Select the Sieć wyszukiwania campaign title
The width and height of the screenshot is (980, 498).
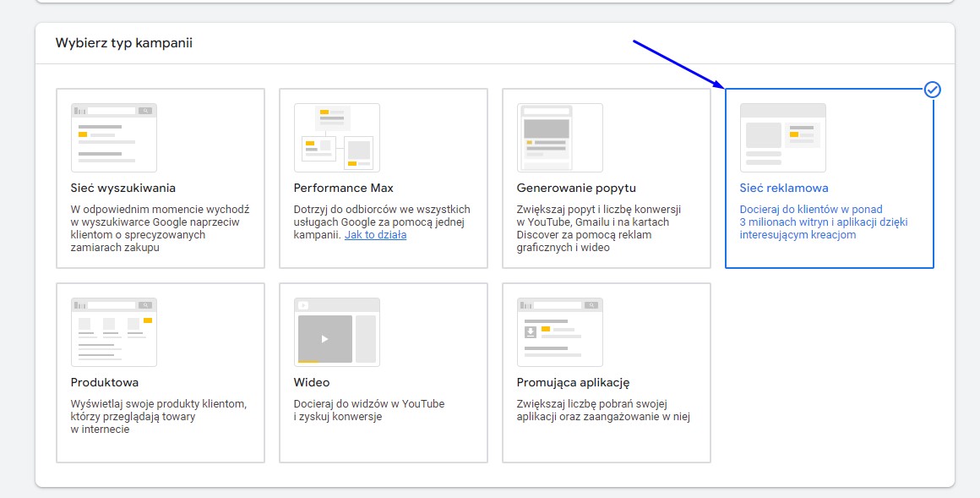click(x=123, y=188)
